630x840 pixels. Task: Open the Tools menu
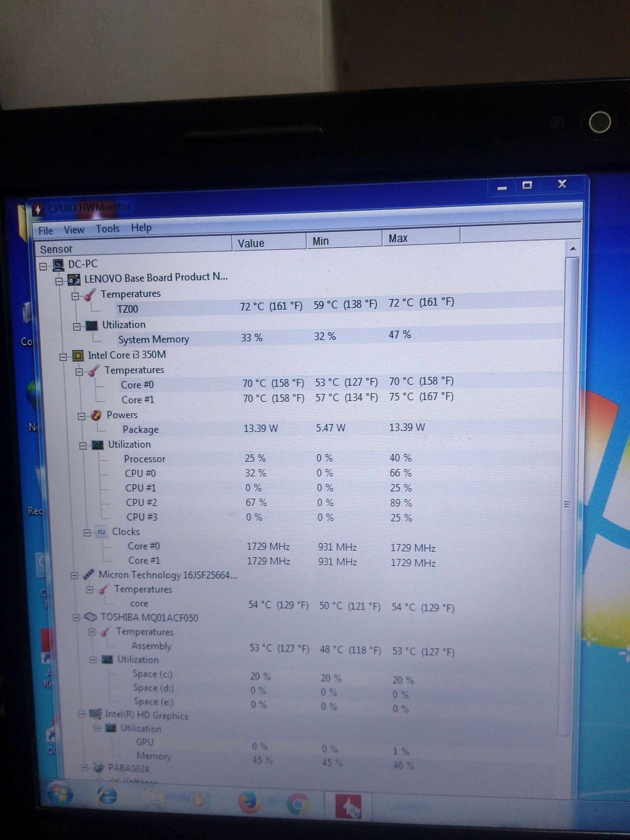(x=108, y=229)
